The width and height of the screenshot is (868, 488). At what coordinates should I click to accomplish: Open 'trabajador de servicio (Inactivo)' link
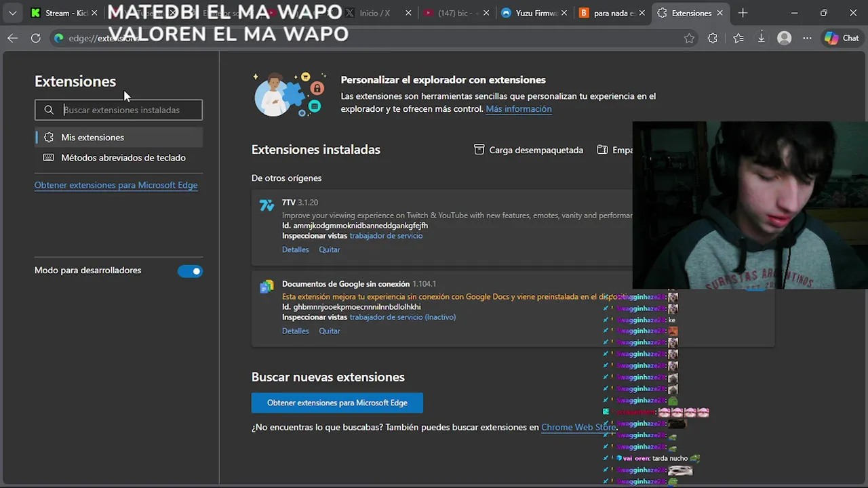click(x=403, y=317)
